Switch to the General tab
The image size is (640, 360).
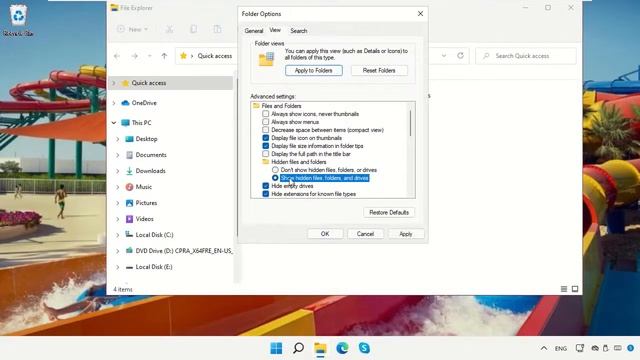[x=254, y=31]
